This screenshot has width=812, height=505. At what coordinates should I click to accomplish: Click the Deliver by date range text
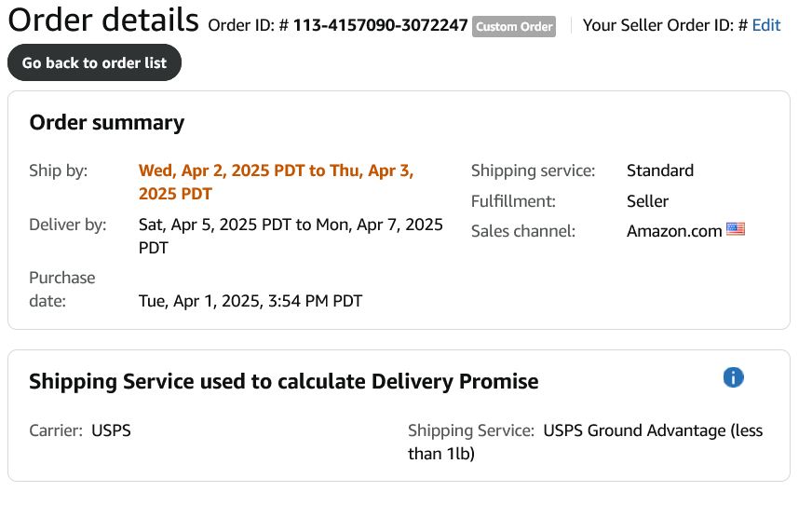click(x=291, y=236)
